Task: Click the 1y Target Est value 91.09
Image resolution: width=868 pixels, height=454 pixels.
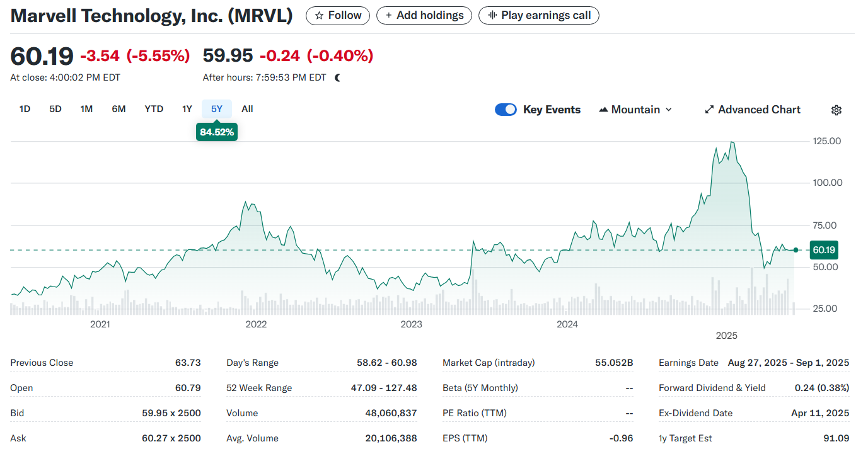Action: coord(837,438)
